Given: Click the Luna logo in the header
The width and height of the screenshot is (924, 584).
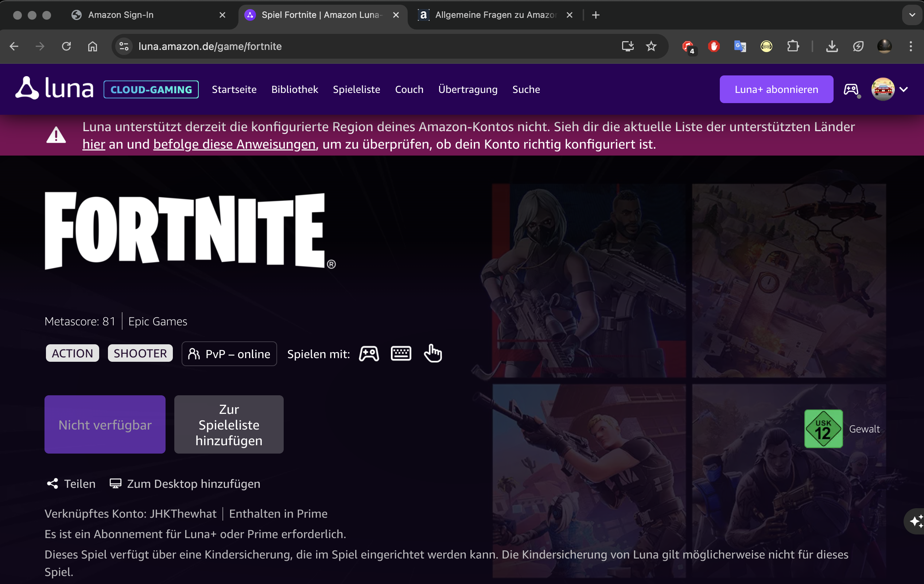Looking at the screenshot, I should click(54, 89).
